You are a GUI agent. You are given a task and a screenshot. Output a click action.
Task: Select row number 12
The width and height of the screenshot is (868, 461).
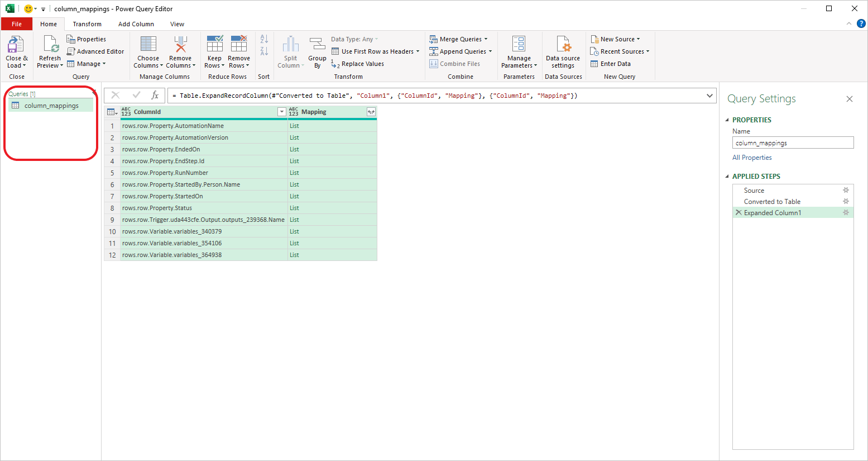tap(112, 255)
